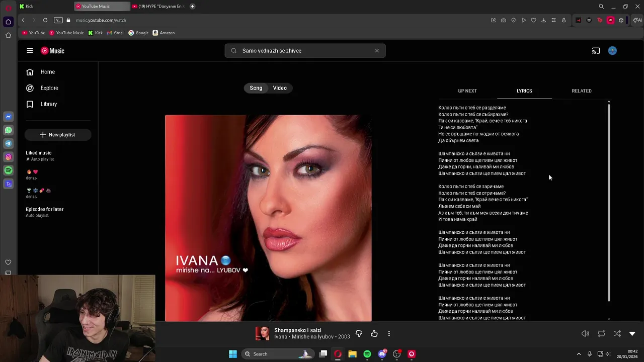
Task: Click the YouTube Music logo
Action: tap(52, 51)
